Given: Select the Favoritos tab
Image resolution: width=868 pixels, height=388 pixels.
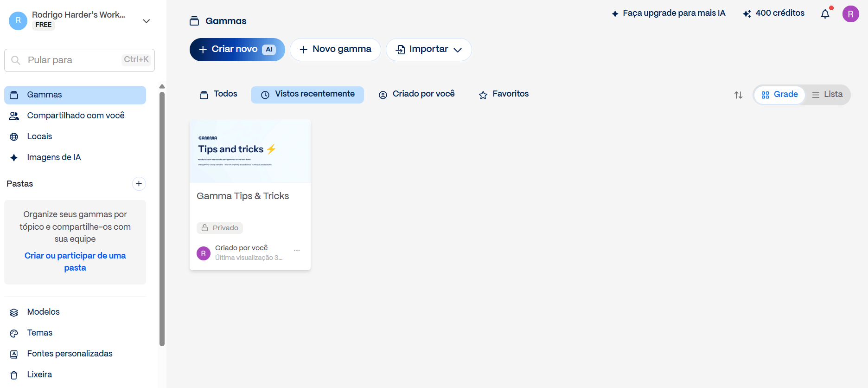Looking at the screenshot, I should [x=504, y=94].
